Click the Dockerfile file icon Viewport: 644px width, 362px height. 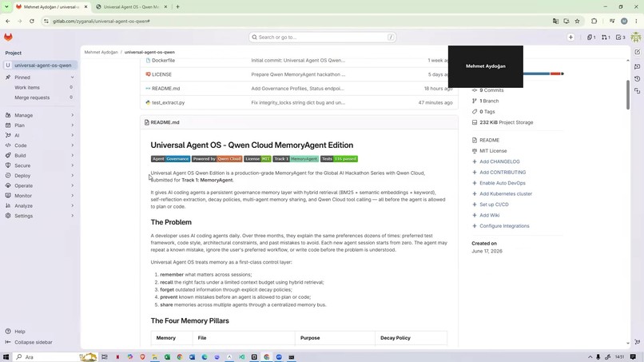click(x=148, y=61)
